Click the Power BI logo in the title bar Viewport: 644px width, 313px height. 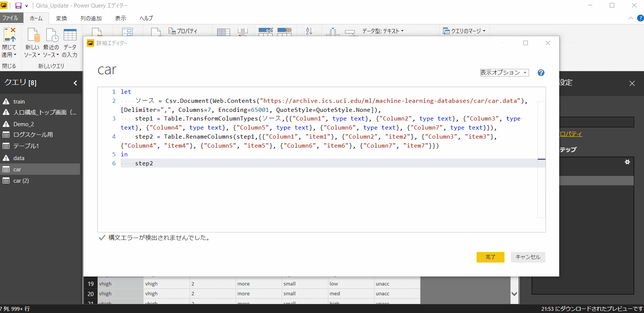coord(4,5)
